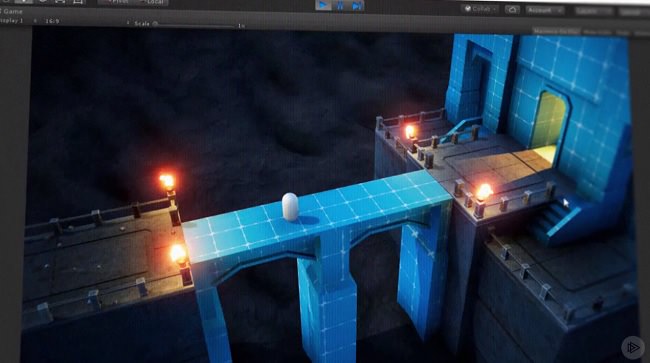The height and width of the screenshot is (363, 650).
Task: Open Unity cloud services icon
Action: pyautogui.click(x=512, y=10)
